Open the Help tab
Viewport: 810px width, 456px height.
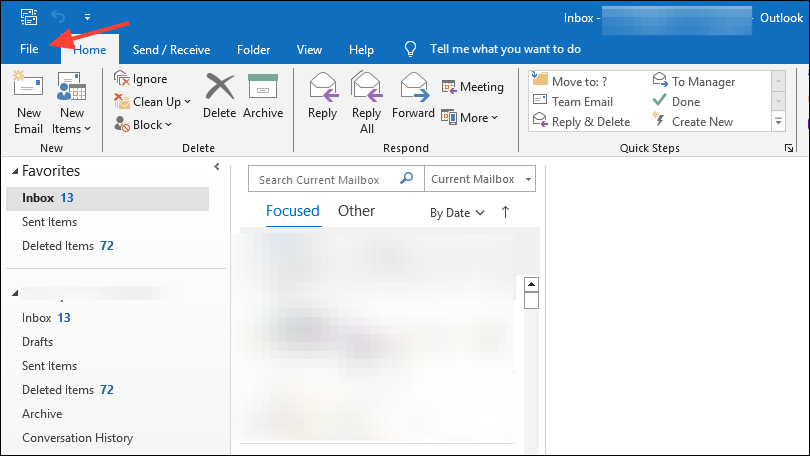coord(361,50)
